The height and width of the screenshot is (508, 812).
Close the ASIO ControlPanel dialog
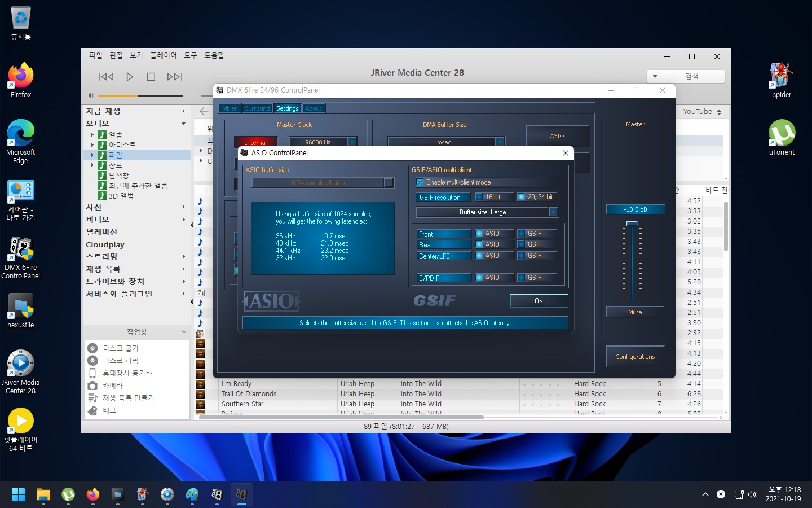(x=566, y=153)
